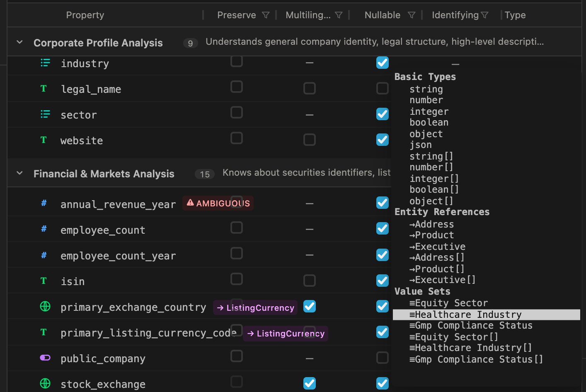The width and height of the screenshot is (586, 392).
Task: Click the text type icon beside legal_name
Action: click(44, 89)
